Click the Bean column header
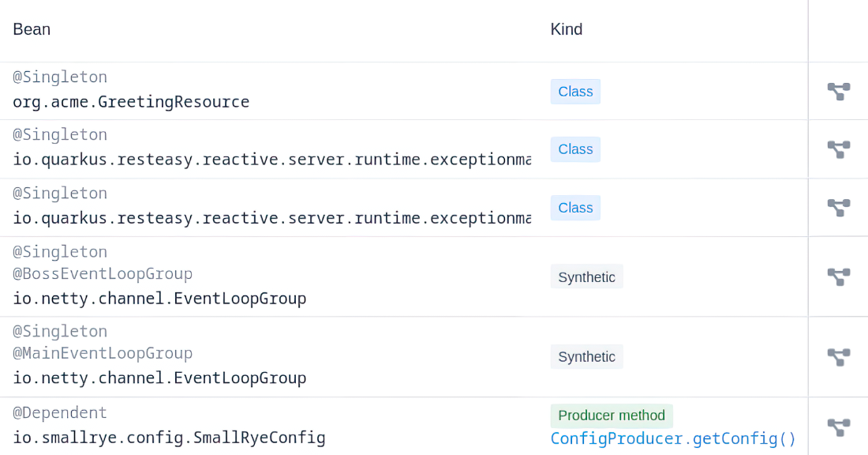The image size is (868, 455). pyautogui.click(x=32, y=29)
